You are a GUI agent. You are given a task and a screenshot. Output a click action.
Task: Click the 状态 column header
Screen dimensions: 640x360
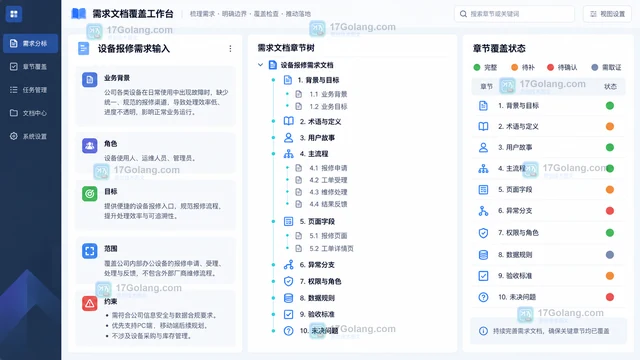610,87
